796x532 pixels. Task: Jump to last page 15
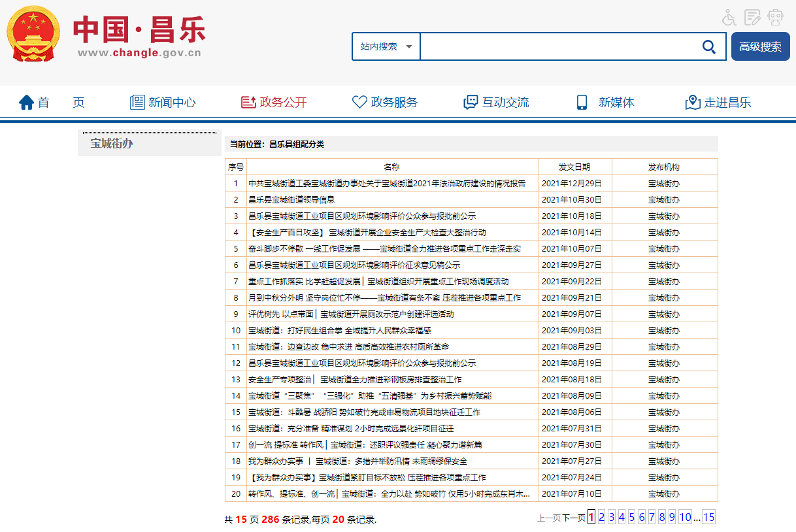pos(708,518)
